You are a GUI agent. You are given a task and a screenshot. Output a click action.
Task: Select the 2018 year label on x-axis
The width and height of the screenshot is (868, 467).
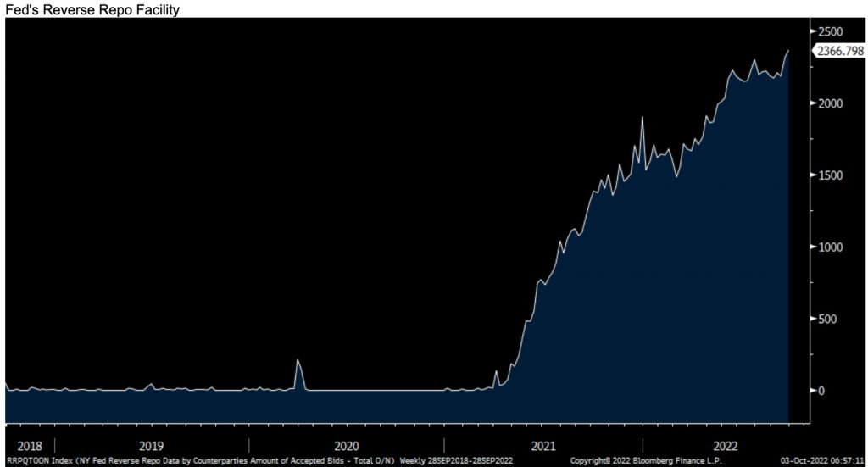coord(29,445)
